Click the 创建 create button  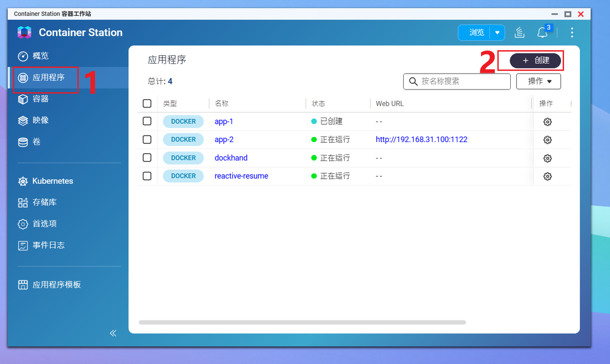[x=535, y=61]
